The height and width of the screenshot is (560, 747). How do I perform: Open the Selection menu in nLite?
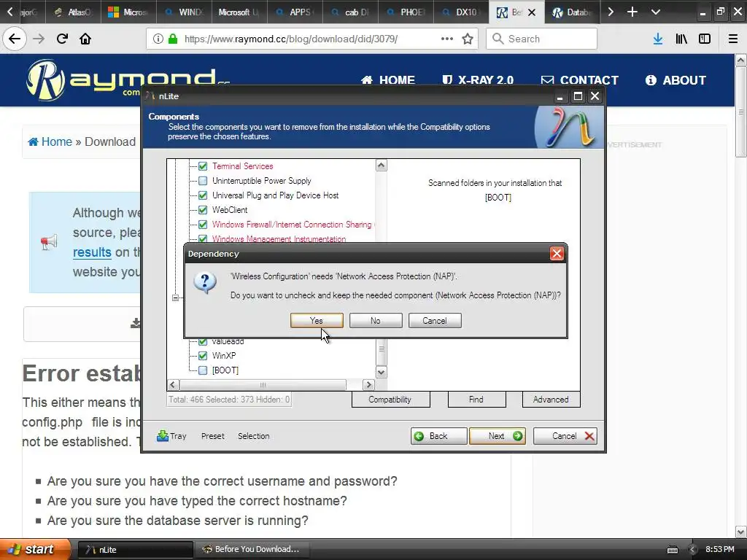click(x=254, y=436)
